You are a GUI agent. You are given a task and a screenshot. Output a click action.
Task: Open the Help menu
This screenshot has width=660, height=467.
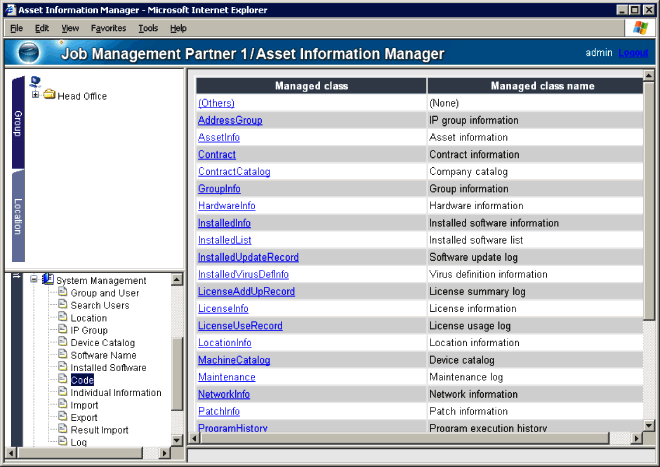pos(178,28)
